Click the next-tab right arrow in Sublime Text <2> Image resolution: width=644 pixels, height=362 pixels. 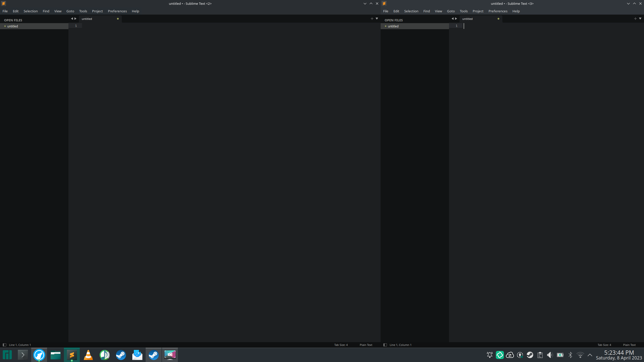click(75, 19)
